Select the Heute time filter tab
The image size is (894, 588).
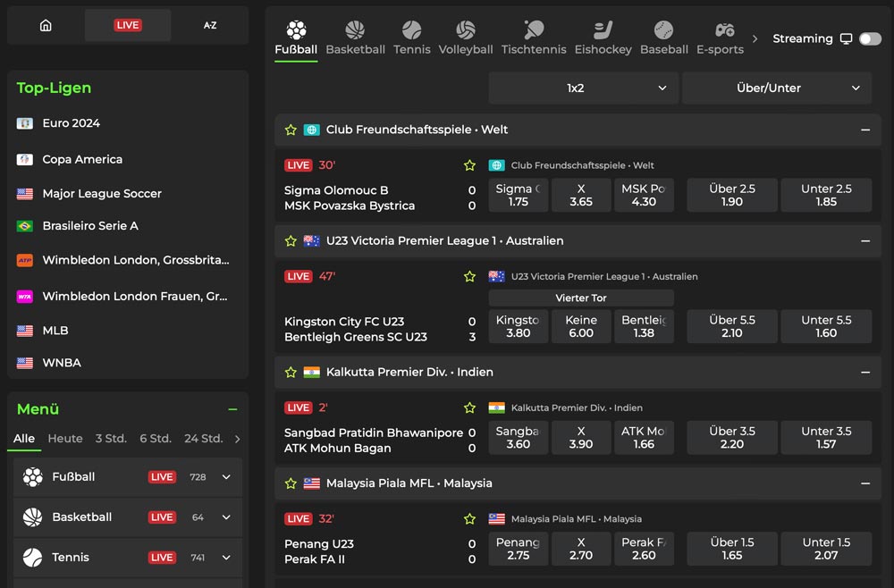65,439
